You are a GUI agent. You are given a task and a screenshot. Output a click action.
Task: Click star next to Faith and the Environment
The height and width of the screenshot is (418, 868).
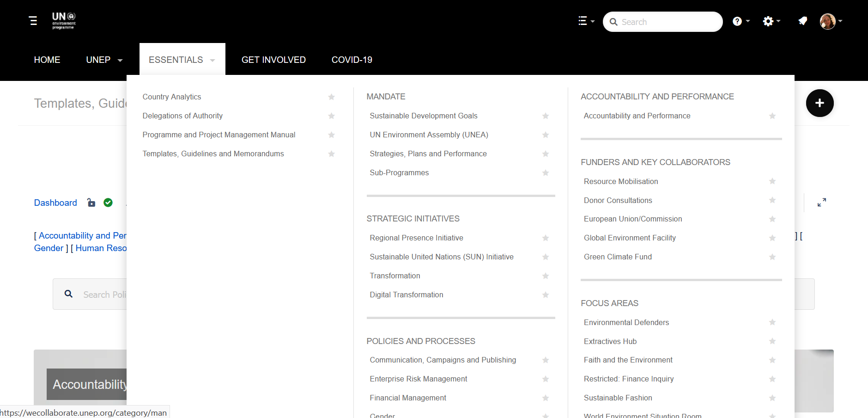pyautogui.click(x=772, y=360)
